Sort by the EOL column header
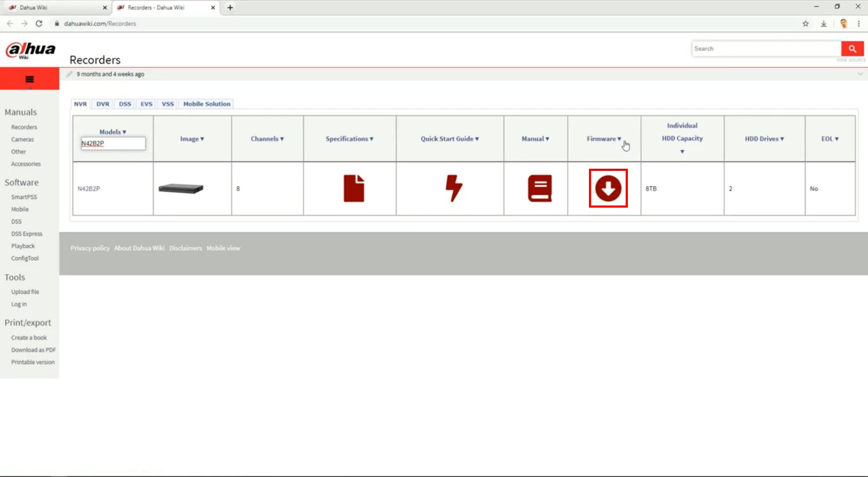 (830, 138)
